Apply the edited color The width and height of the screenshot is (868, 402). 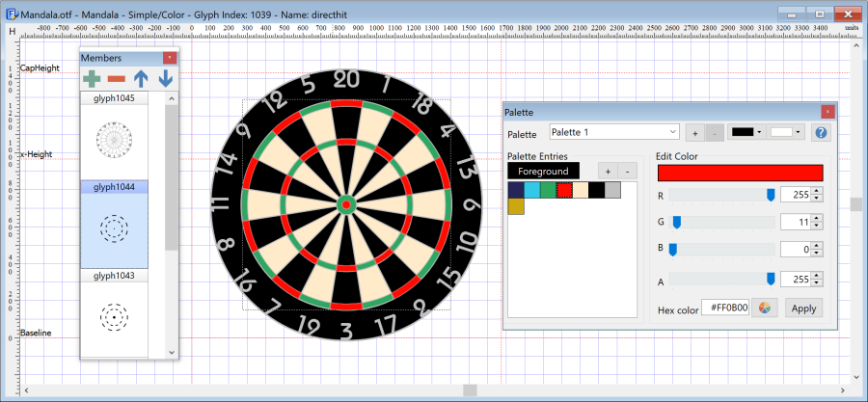click(x=803, y=308)
